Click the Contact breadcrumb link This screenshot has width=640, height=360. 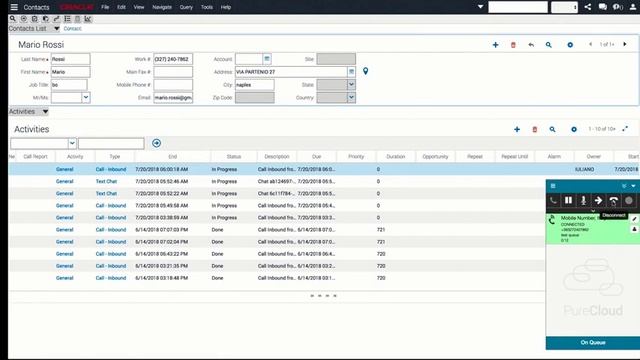tap(72, 29)
